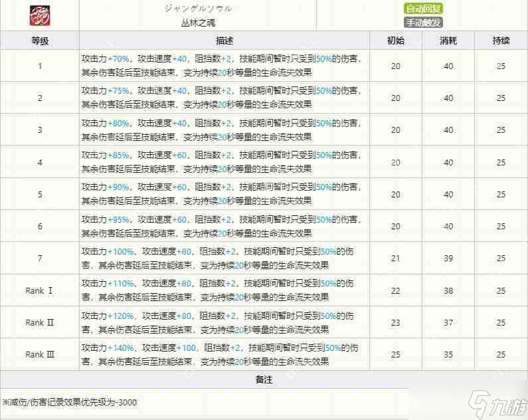Click the 备注 section header
This screenshot has height=420, width=528.
click(x=264, y=379)
